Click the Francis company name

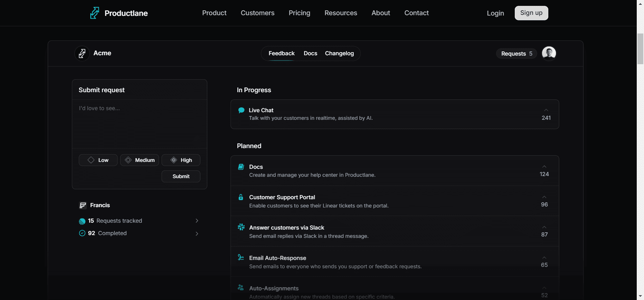click(100, 205)
